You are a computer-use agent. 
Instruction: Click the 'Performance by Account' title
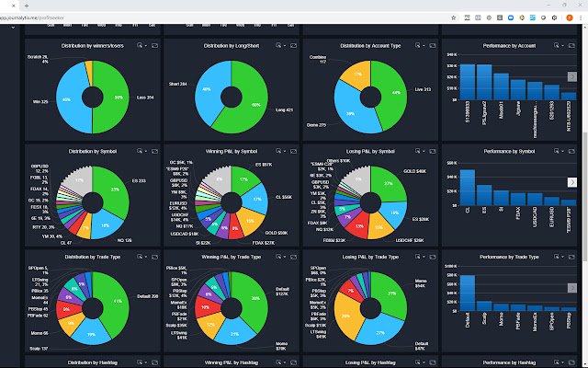(x=509, y=45)
